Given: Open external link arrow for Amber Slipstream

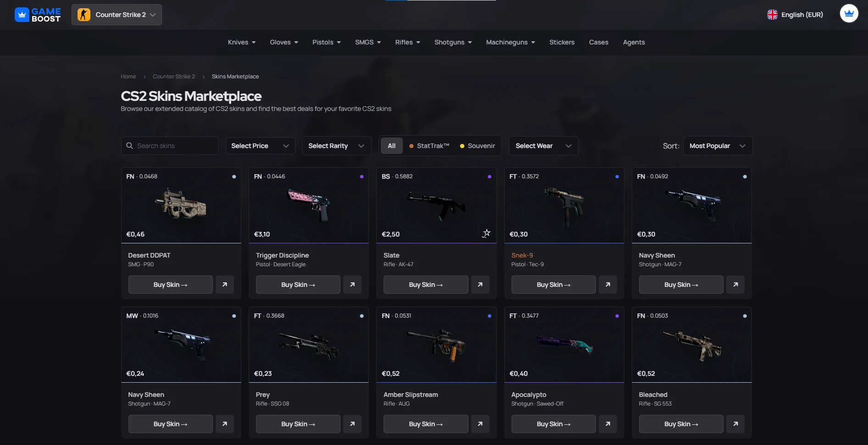Looking at the screenshot, I should pyautogui.click(x=480, y=424).
